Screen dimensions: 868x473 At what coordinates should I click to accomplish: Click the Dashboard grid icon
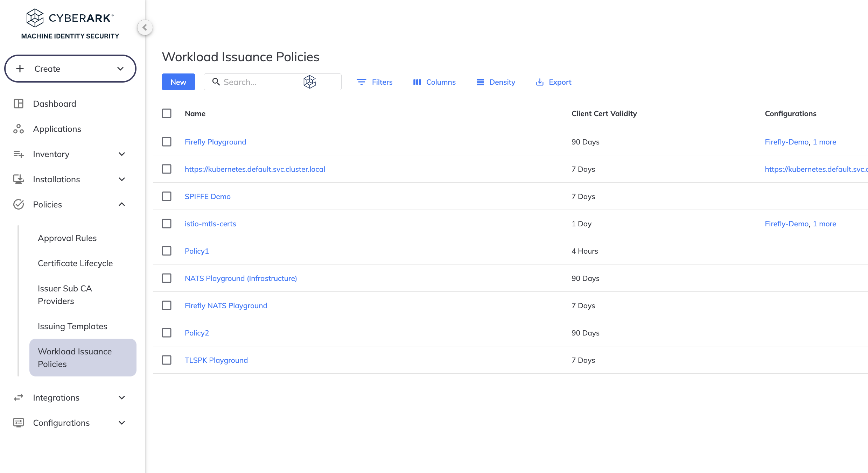(19, 104)
